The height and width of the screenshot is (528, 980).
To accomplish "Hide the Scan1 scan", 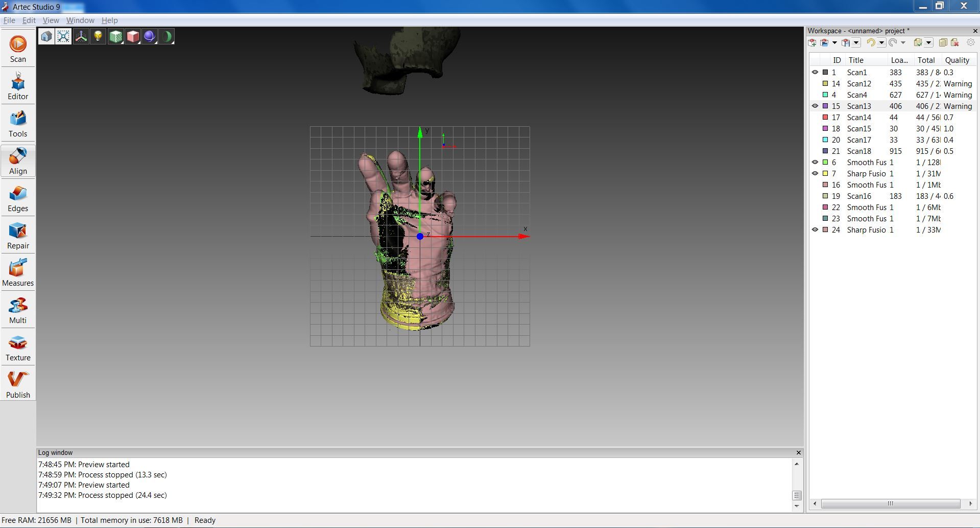I will click(815, 72).
